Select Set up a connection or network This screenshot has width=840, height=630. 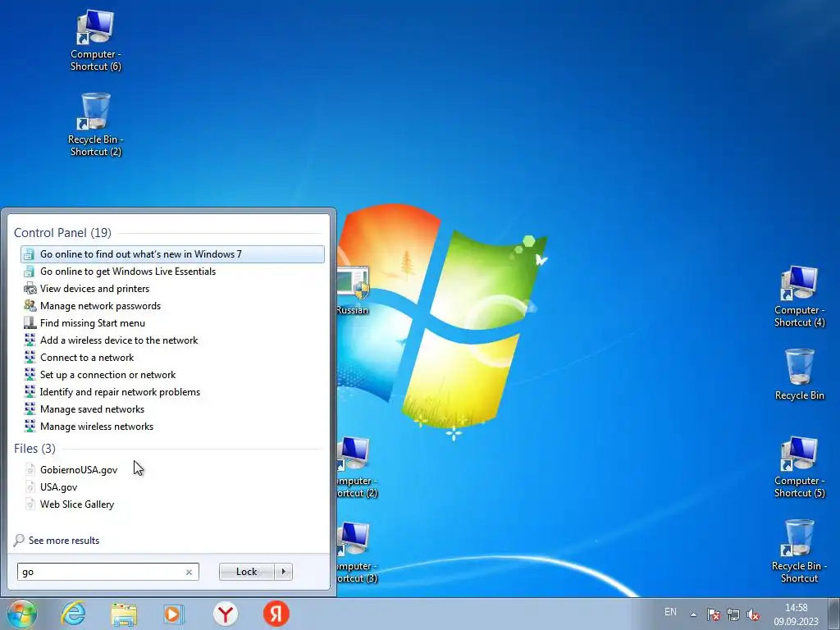pos(172,374)
